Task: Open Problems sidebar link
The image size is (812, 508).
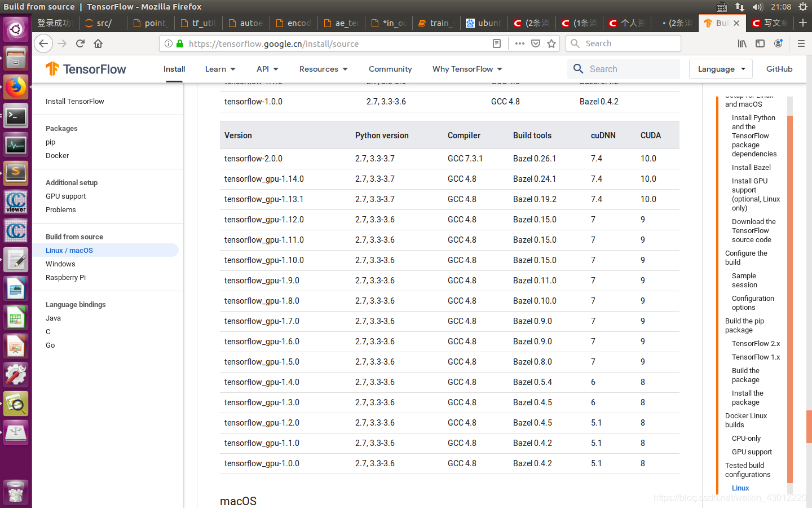Action: [61, 210]
